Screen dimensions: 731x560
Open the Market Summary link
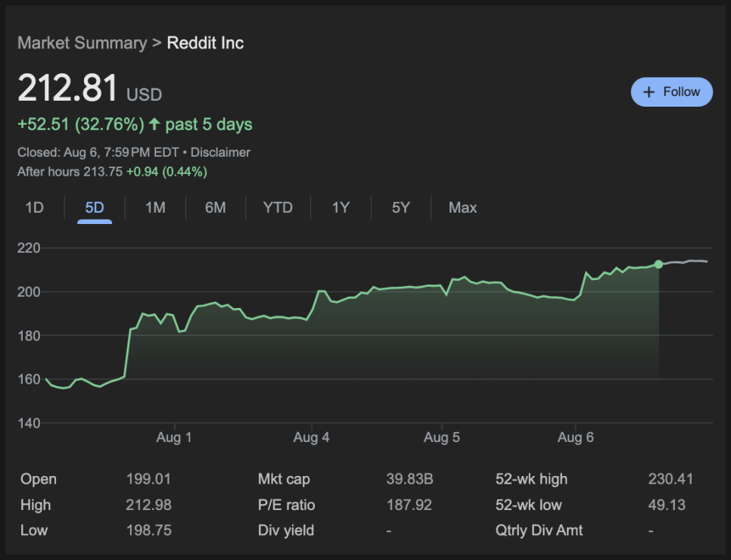pos(82,43)
